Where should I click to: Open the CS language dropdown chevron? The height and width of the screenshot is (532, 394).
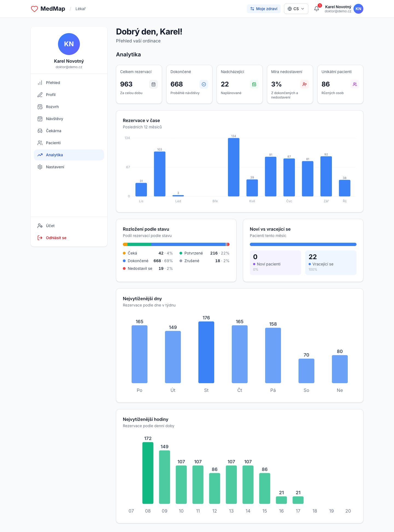(x=303, y=9)
